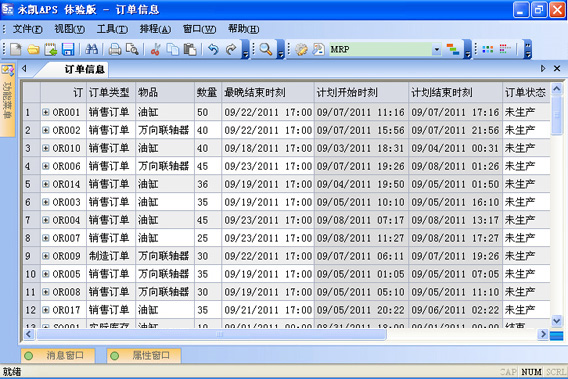Close the 订单信息 tab with the X

coord(557,68)
